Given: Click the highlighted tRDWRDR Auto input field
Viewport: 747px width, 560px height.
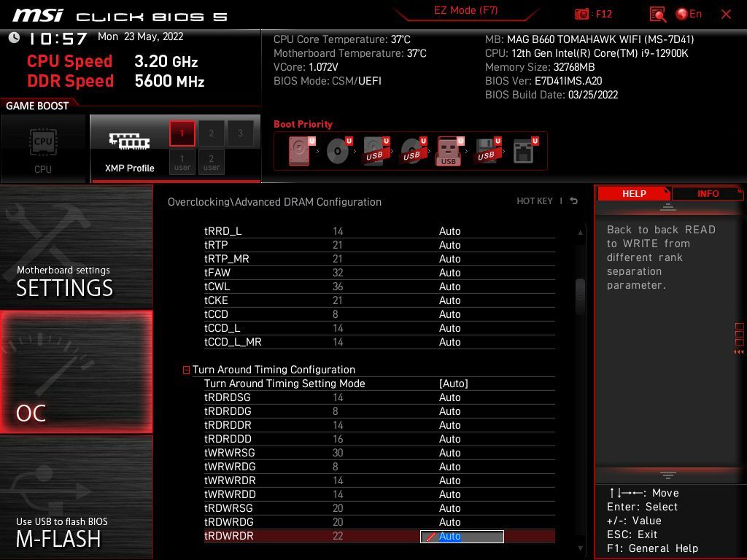Looking at the screenshot, I should 462,536.
